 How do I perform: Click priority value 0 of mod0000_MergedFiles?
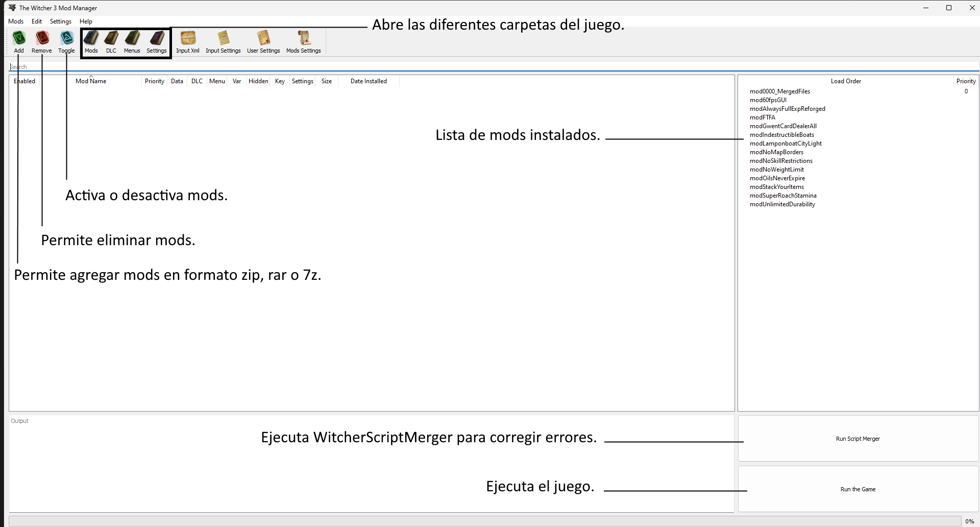(x=966, y=91)
